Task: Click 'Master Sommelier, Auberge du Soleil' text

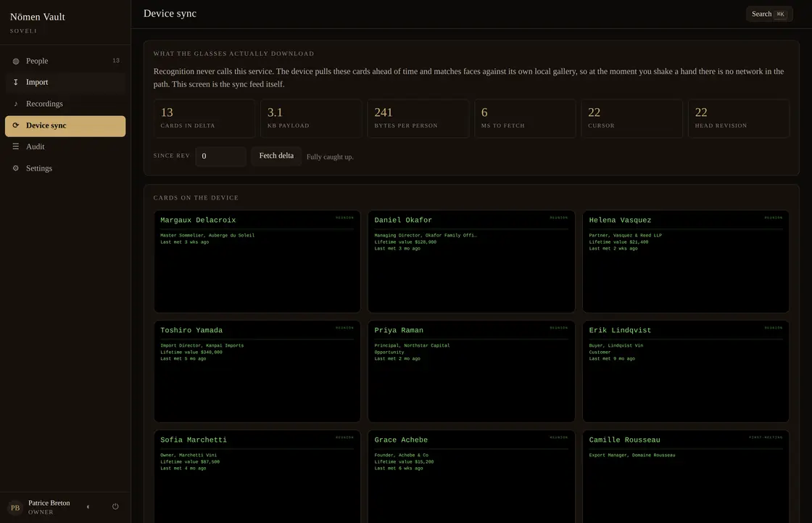Action: 207,235
